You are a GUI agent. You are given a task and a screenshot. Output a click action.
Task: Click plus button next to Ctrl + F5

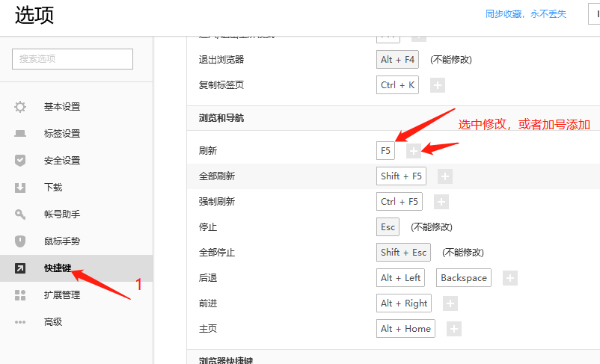pyautogui.click(x=441, y=202)
